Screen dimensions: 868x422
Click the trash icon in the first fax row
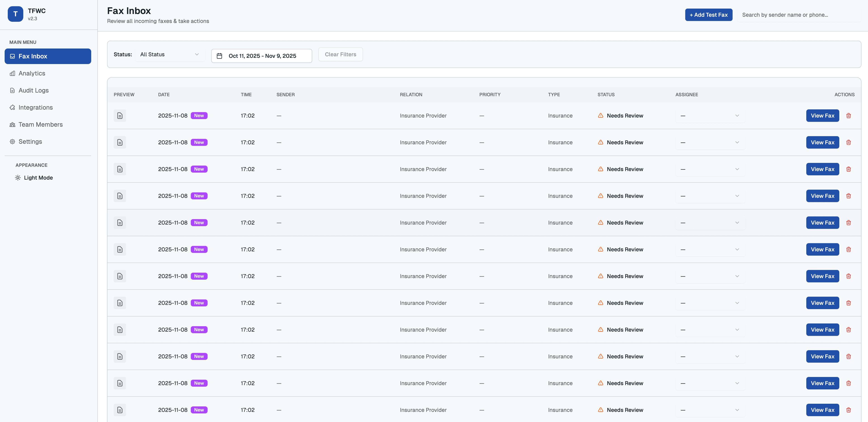pos(849,115)
